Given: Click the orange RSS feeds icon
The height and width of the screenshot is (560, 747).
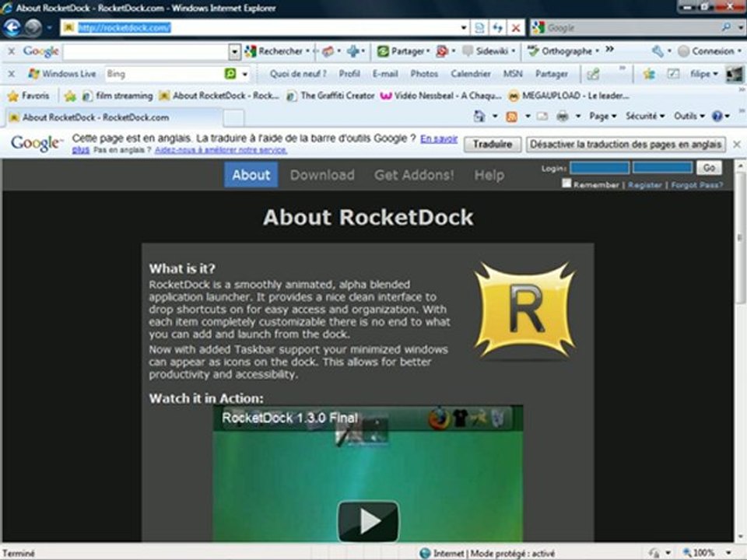Looking at the screenshot, I should (x=512, y=117).
